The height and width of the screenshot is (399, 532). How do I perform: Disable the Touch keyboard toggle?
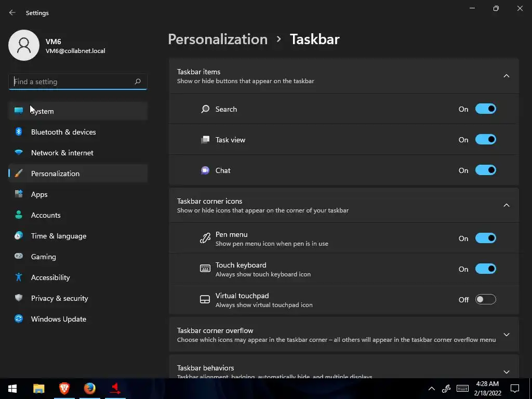pyautogui.click(x=486, y=269)
